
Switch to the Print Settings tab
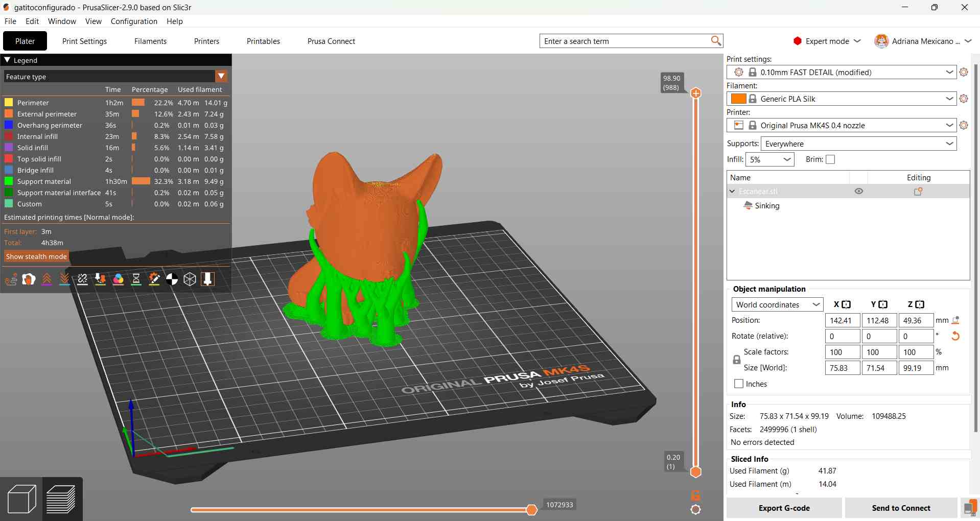(x=84, y=41)
